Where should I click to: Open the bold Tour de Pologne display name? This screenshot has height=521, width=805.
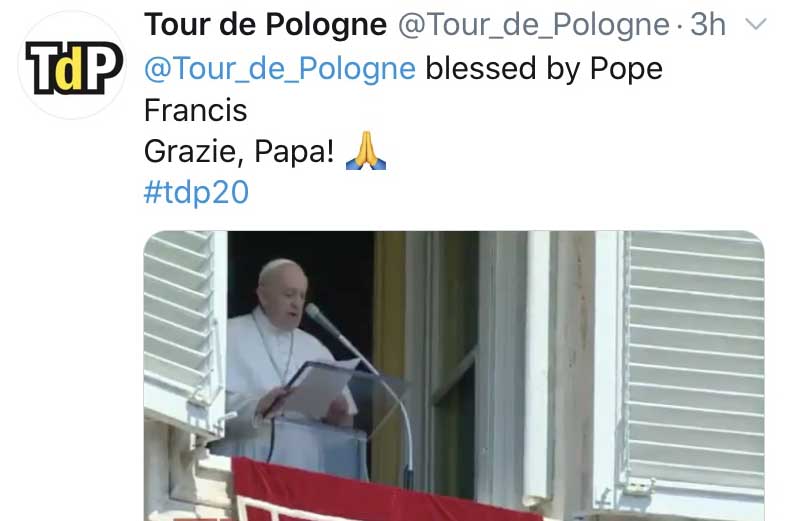point(265,24)
